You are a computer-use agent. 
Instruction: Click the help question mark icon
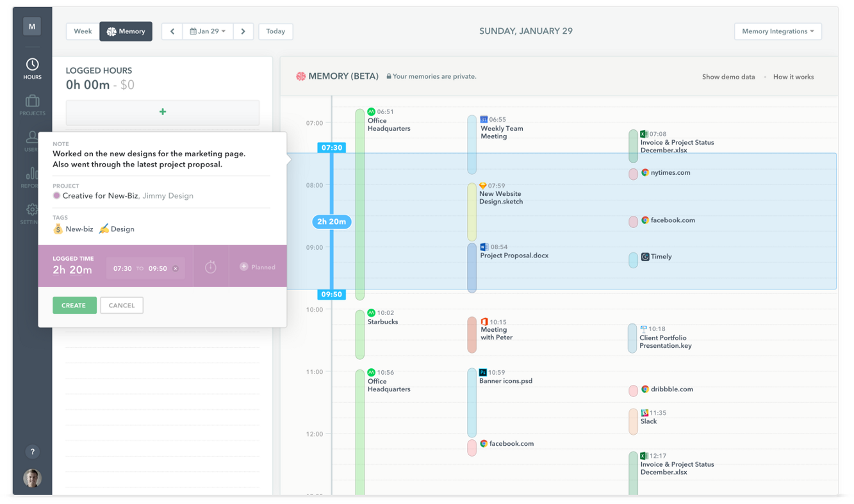[33, 451]
